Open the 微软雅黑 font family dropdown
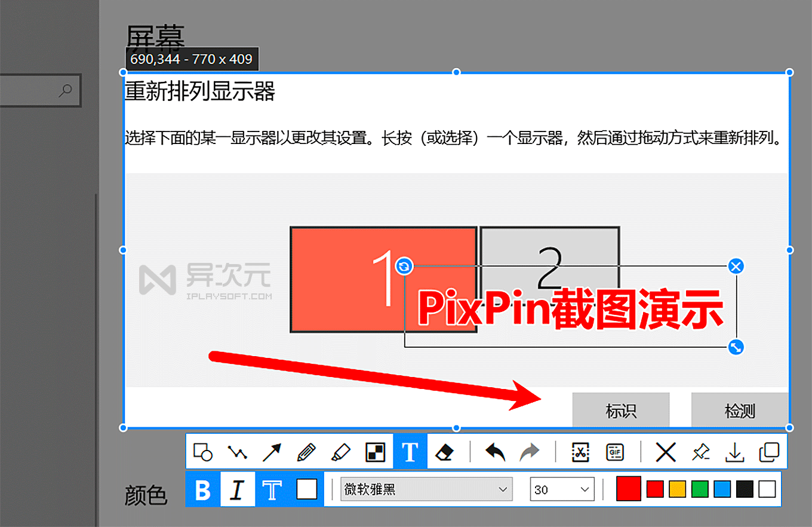Image resolution: width=812 pixels, height=527 pixels. pyautogui.click(x=425, y=489)
